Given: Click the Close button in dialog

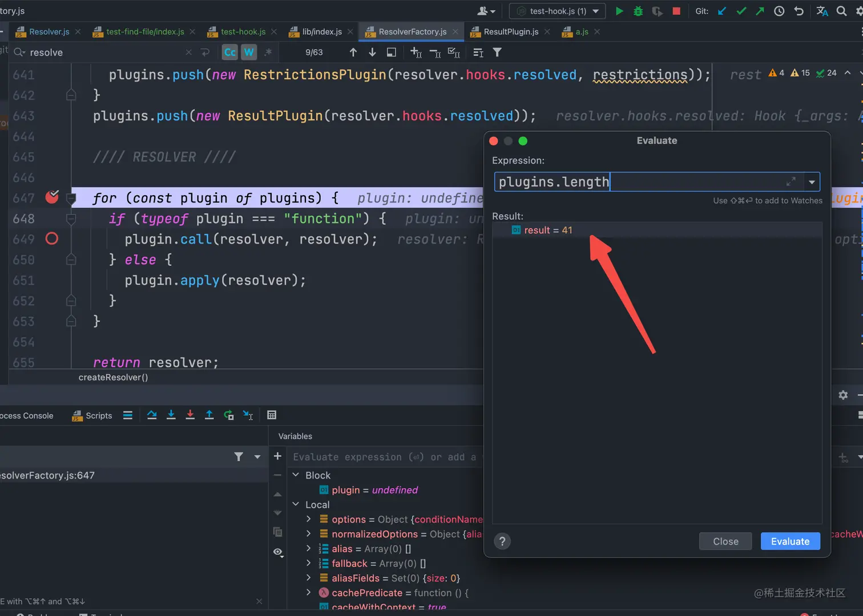Looking at the screenshot, I should click(x=725, y=541).
